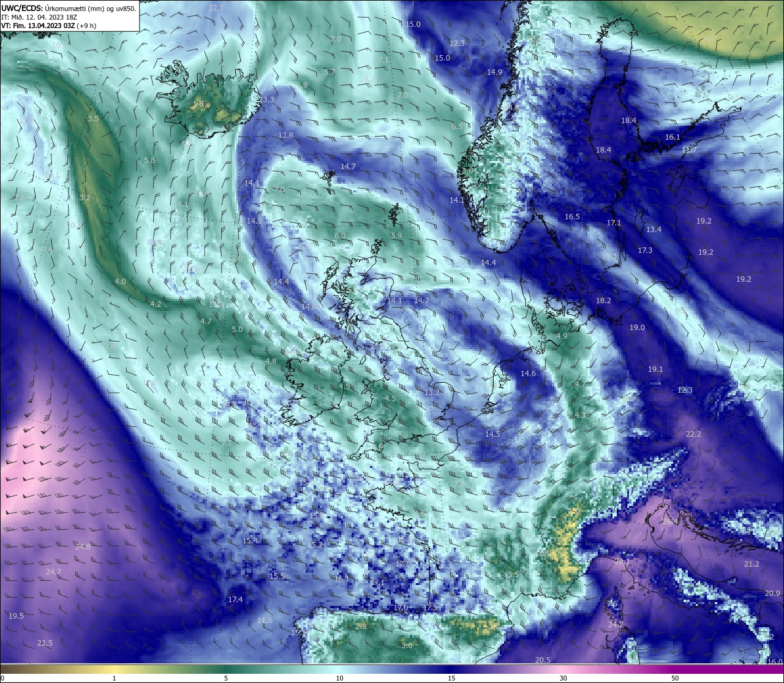This screenshot has height=683, width=784.
Task: Click the 19.1 map value
Action: click(x=655, y=369)
